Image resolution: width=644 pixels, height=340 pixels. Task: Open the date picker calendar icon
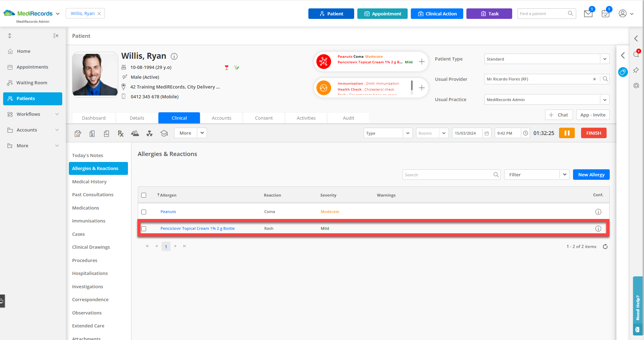pyautogui.click(x=487, y=133)
